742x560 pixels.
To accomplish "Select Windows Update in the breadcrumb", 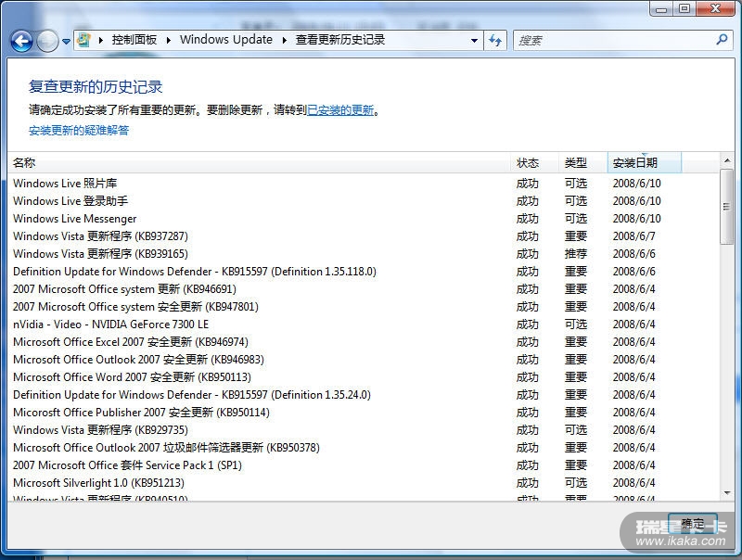I will [226, 40].
